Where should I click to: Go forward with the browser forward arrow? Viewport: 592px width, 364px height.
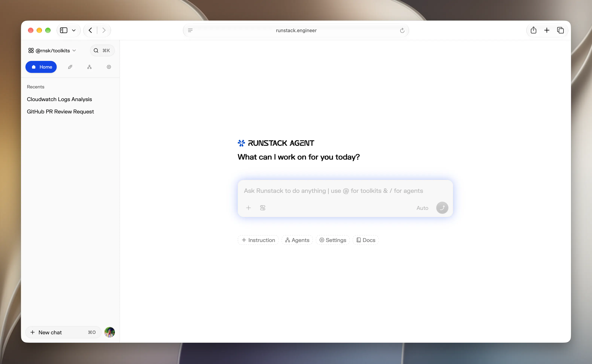(x=104, y=30)
